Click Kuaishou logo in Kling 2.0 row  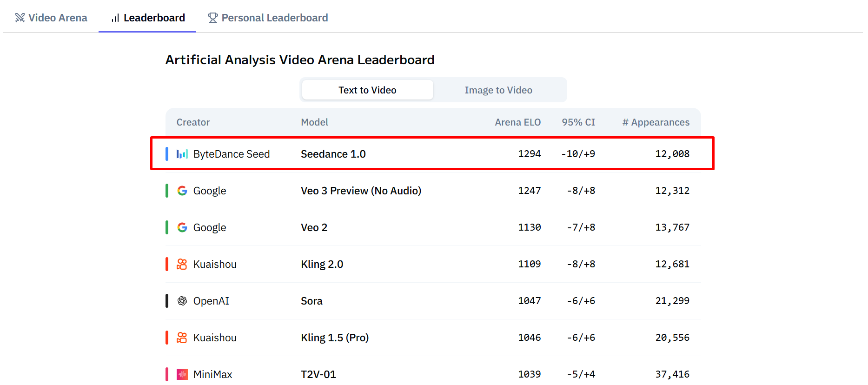182,264
